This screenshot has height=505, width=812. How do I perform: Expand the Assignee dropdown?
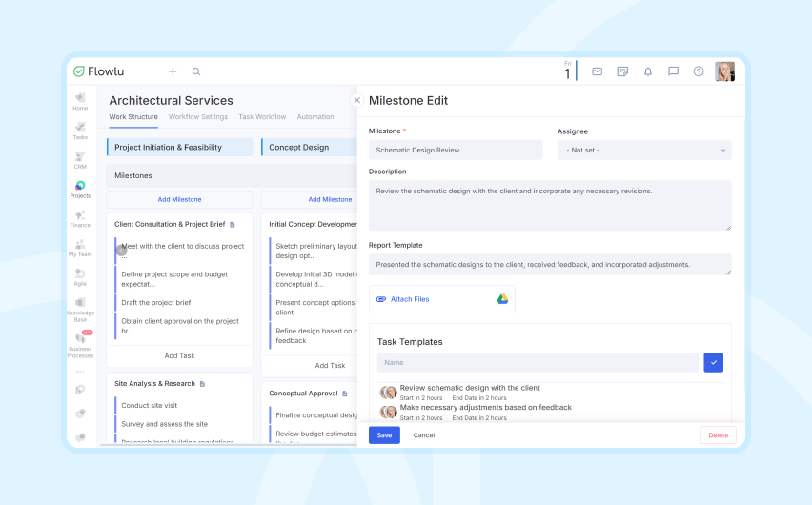(643, 150)
